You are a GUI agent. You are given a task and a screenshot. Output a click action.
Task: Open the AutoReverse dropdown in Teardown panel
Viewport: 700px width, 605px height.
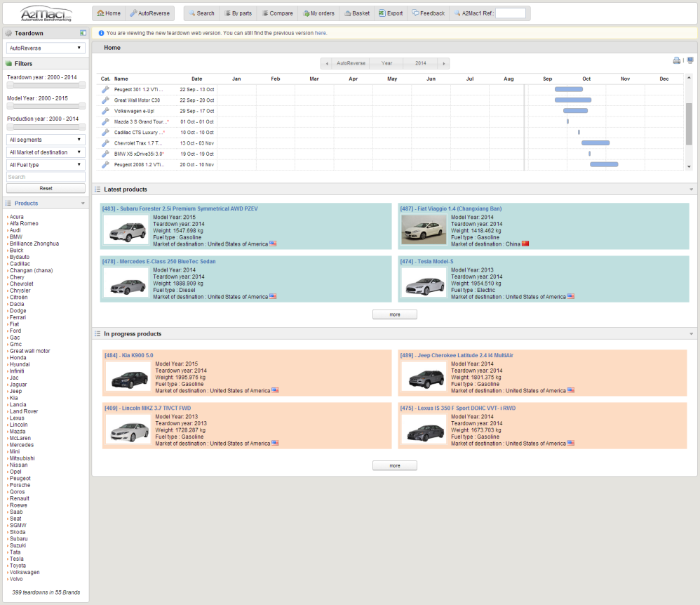point(46,48)
